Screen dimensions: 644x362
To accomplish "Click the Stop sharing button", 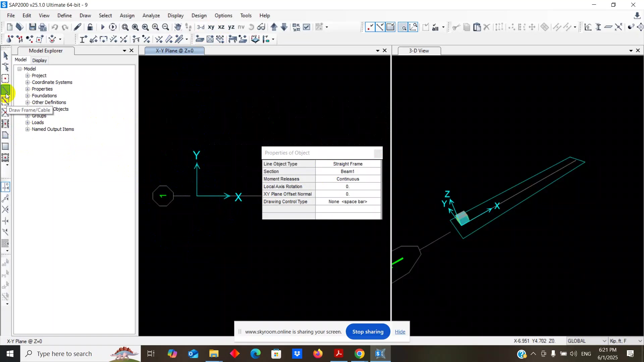I will coord(368,331).
